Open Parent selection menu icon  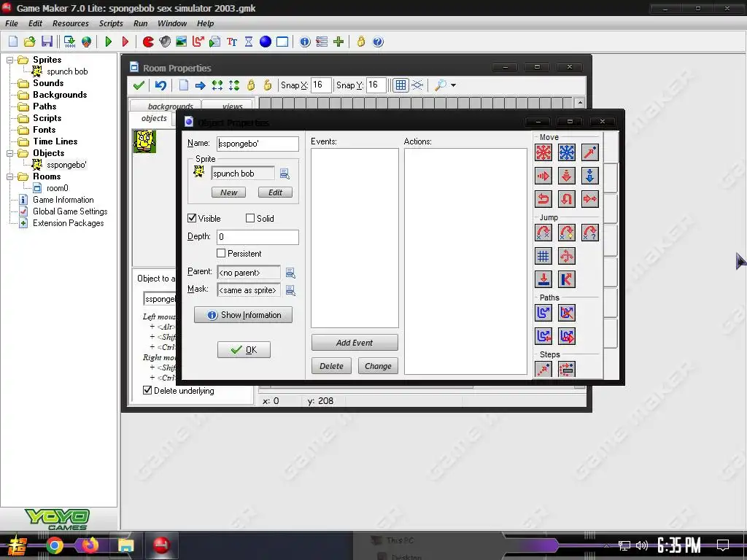(290, 273)
